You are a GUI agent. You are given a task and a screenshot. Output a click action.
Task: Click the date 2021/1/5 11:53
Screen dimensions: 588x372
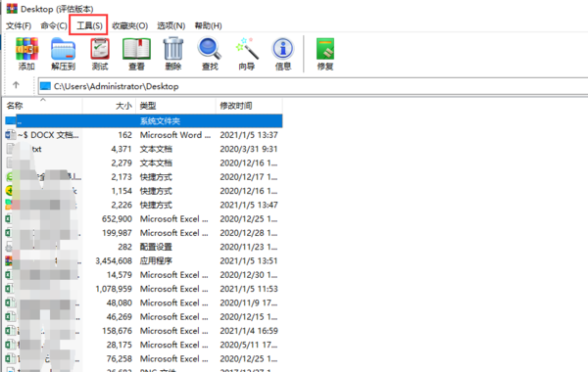pyautogui.click(x=249, y=289)
